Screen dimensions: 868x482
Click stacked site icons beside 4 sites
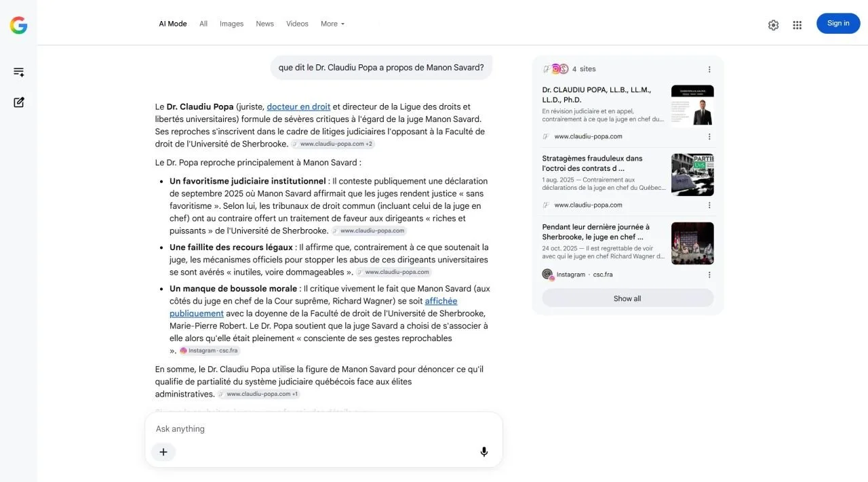click(555, 69)
